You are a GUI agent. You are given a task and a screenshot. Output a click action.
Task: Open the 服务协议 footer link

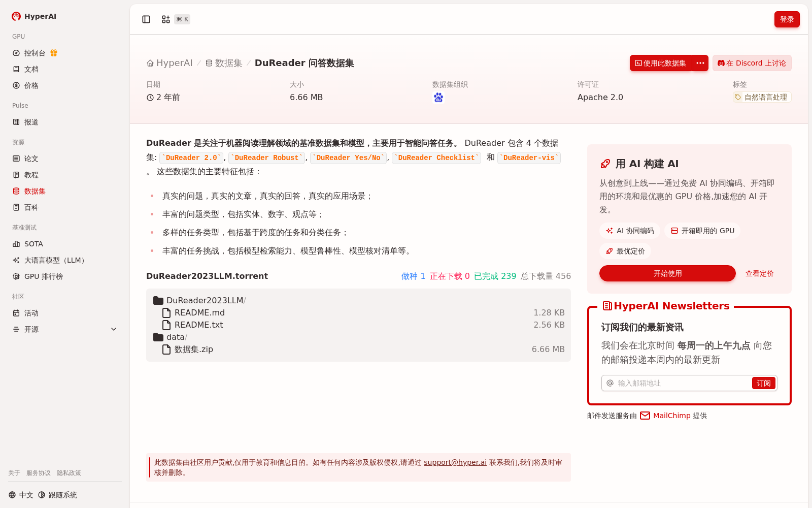(x=39, y=473)
